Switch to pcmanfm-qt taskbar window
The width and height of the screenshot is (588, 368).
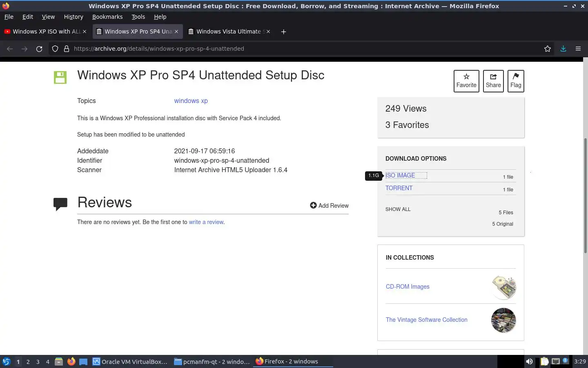[x=212, y=361]
